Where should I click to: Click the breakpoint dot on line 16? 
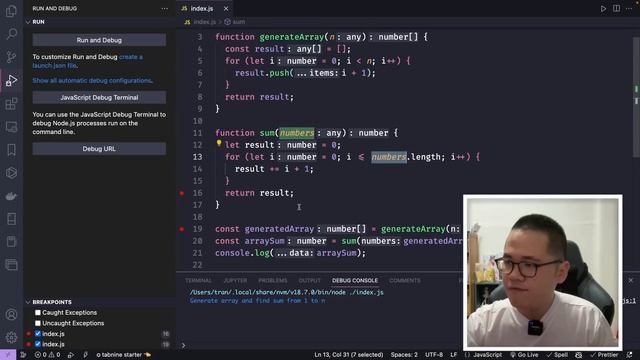click(x=182, y=193)
